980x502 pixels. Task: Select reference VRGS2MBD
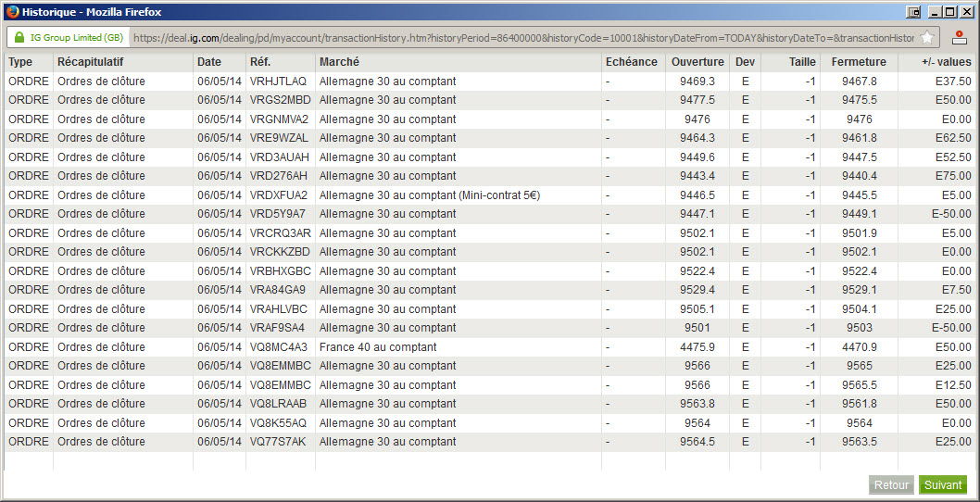[280, 100]
